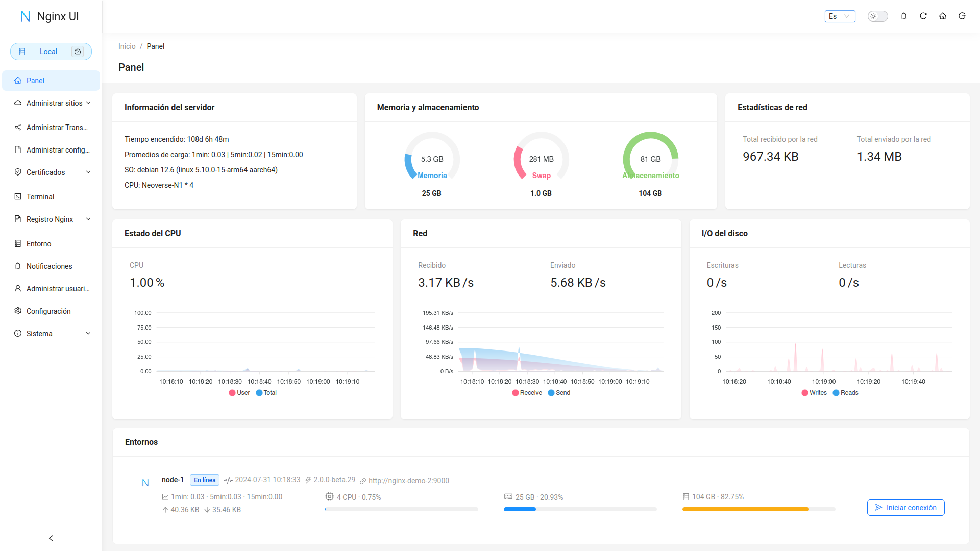Screen dimensions: 980x551
Task: Click the home icon in top bar
Action: [943, 16]
